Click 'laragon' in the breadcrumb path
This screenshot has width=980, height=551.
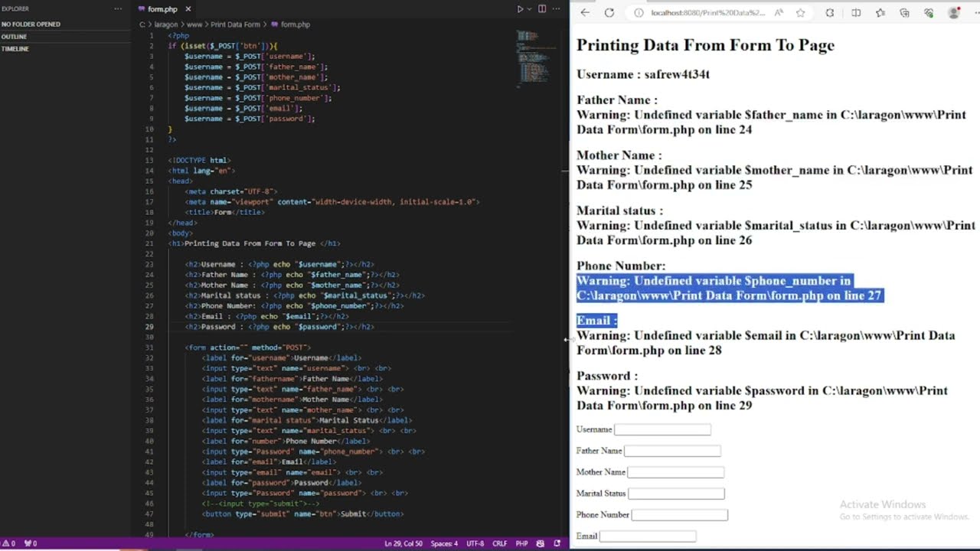pyautogui.click(x=166, y=24)
